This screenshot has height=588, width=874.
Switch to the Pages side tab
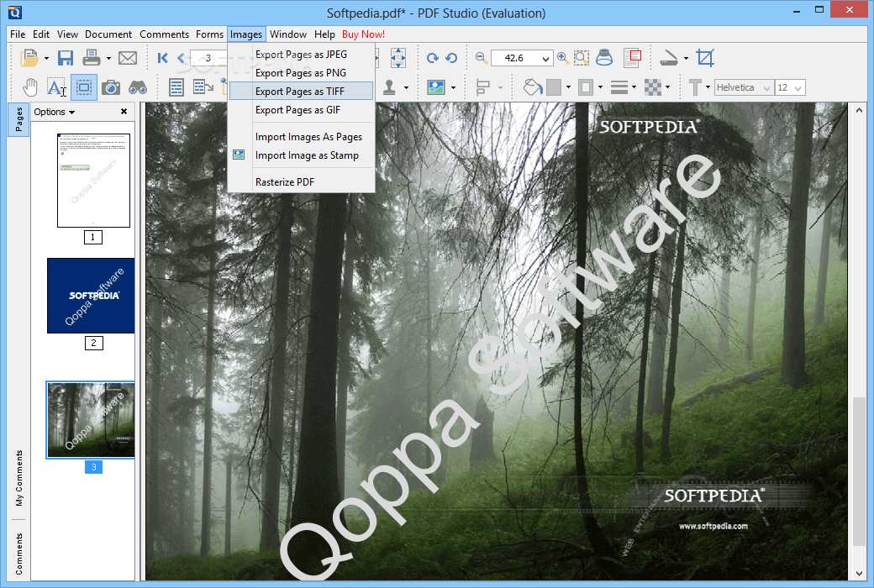click(x=19, y=119)
